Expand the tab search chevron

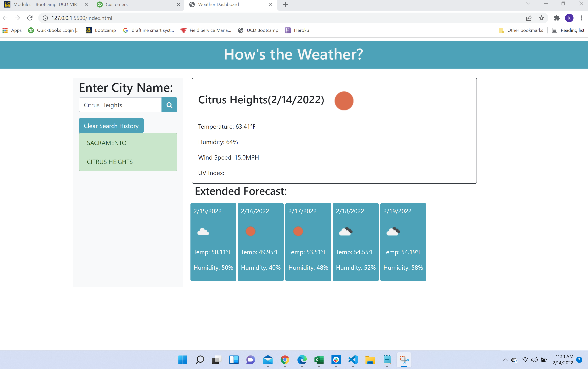tap(528, 4)
